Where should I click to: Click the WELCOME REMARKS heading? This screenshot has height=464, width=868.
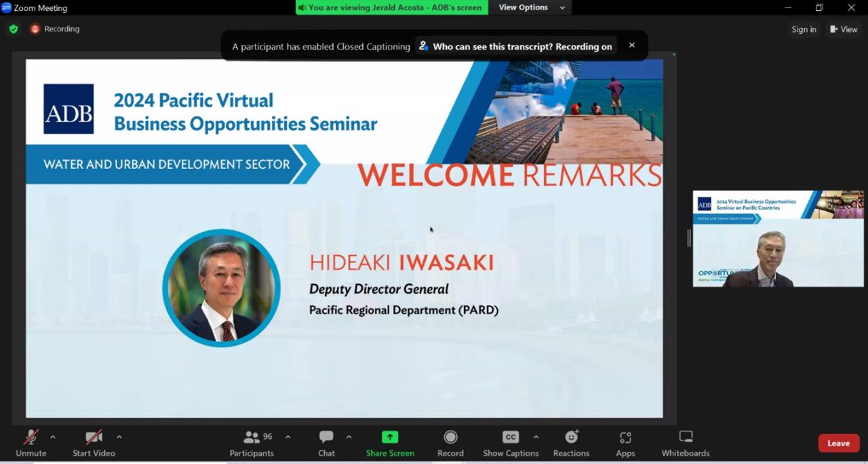tap(509, 175)
